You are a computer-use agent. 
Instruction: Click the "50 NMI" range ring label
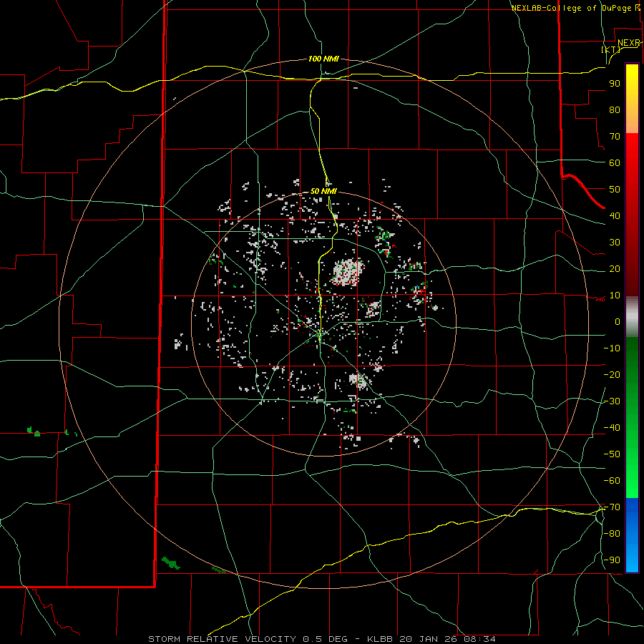click(323, 191)
